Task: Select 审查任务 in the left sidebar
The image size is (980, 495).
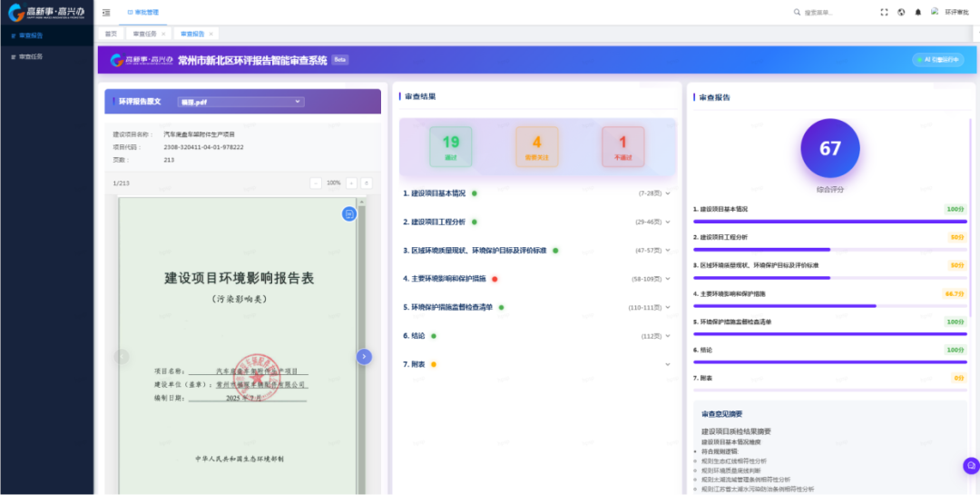Action: pos(31,56)
